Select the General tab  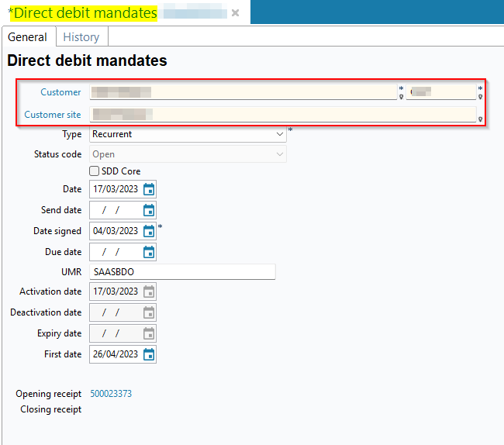click(27, 37)
